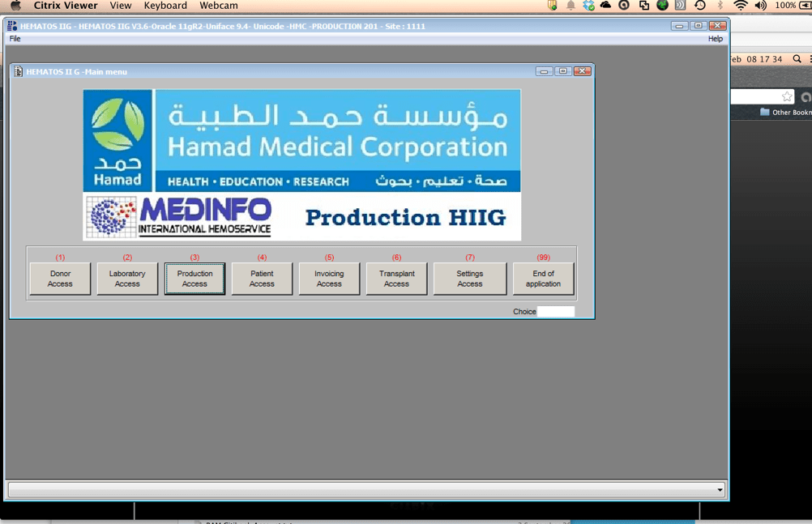Go to Transplant Access
This screenshot has height=524, width=812.
point(396,279)
